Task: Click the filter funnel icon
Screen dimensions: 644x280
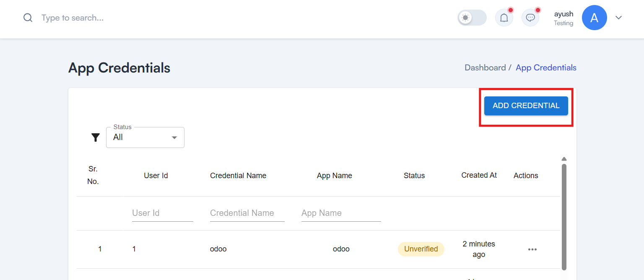Action: coord(96,137)
